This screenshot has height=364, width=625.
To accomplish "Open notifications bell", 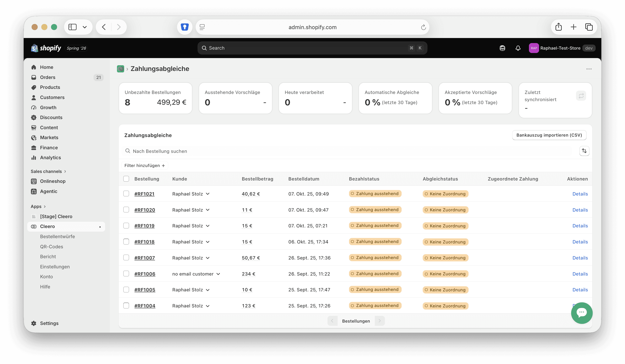I will point(518,48).
